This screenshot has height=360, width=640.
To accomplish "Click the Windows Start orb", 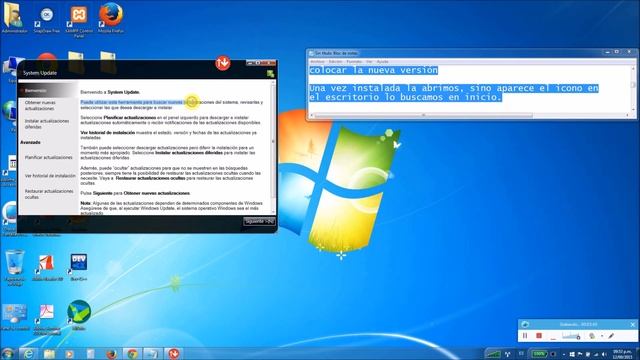I will [x=7, y=353].
